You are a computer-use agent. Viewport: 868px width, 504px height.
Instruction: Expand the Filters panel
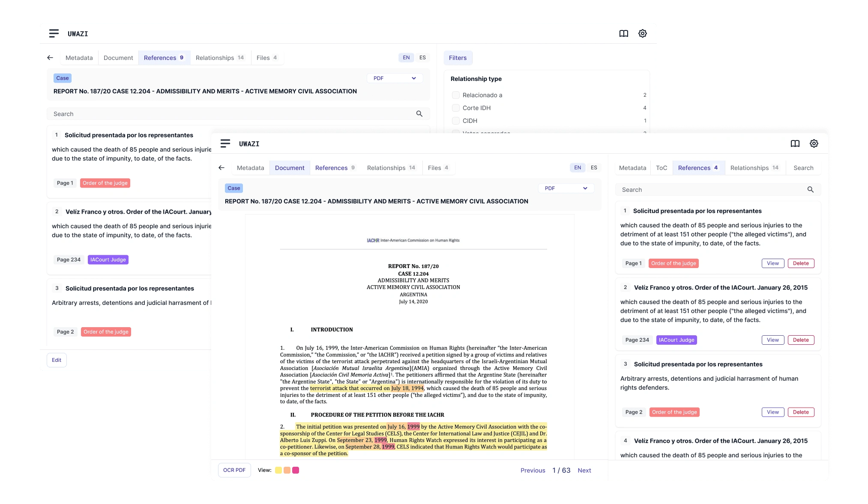pos(458,57)
